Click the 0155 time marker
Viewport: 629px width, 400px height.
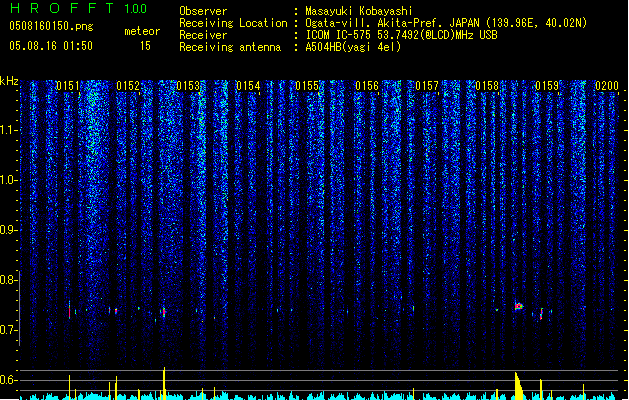click(x=307, y=86)
